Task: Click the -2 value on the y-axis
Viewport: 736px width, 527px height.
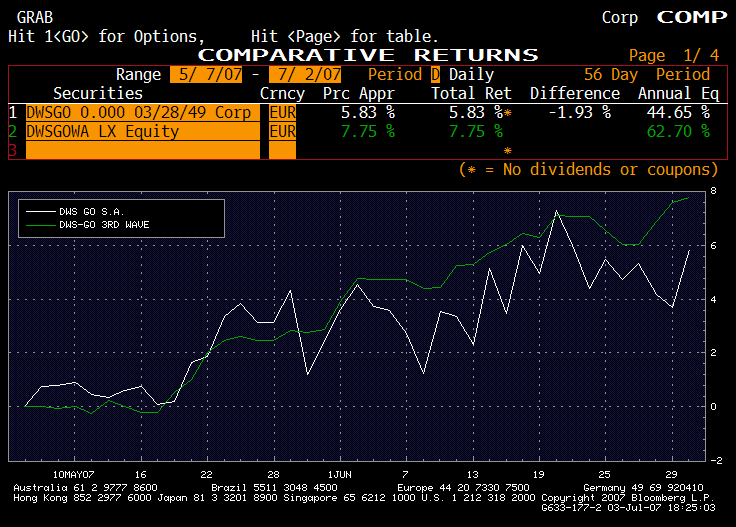Action: coord(716,460)
